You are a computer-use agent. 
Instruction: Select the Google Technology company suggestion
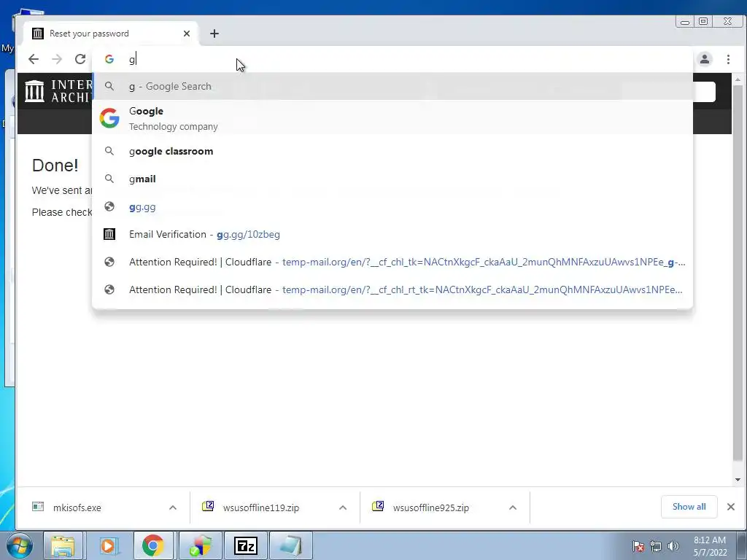click(x=392, y=118)
